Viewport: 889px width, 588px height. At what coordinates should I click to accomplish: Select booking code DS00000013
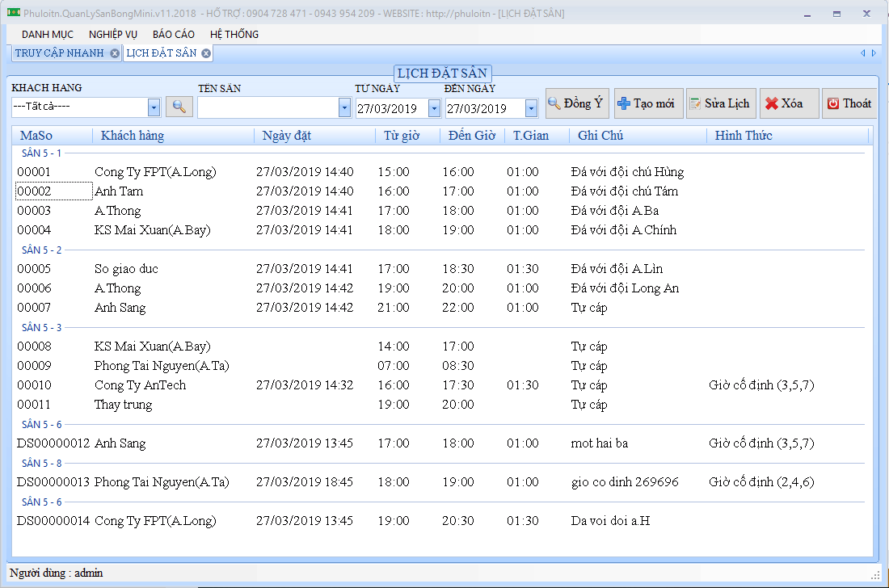coord(53,482)
